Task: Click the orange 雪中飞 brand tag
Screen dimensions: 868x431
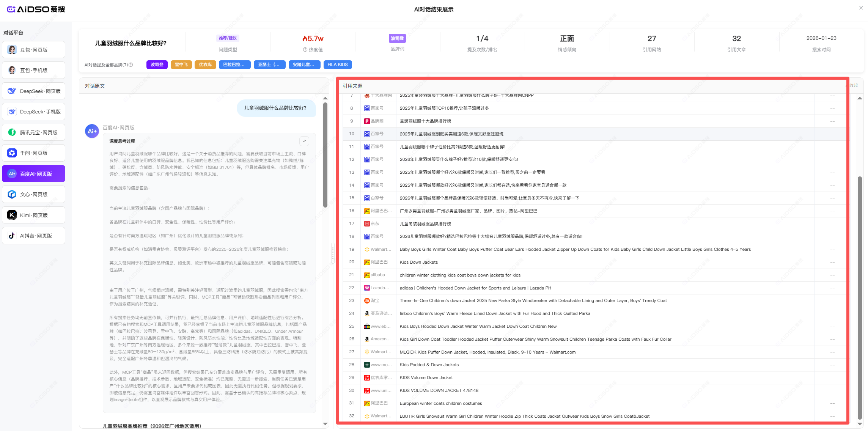Action: pyautogui.click(x=181, y=64)
